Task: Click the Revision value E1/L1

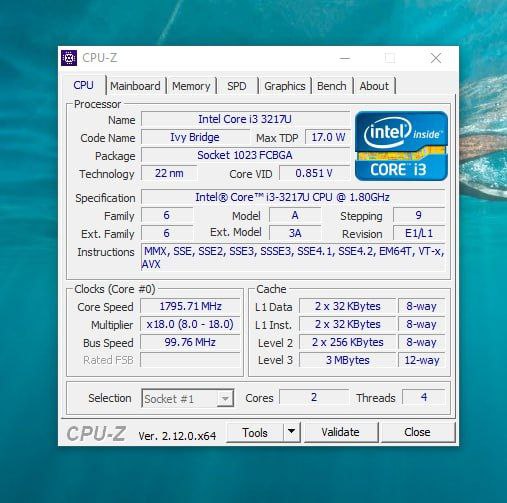Action: pyautogui.click(x=419, y=233)
